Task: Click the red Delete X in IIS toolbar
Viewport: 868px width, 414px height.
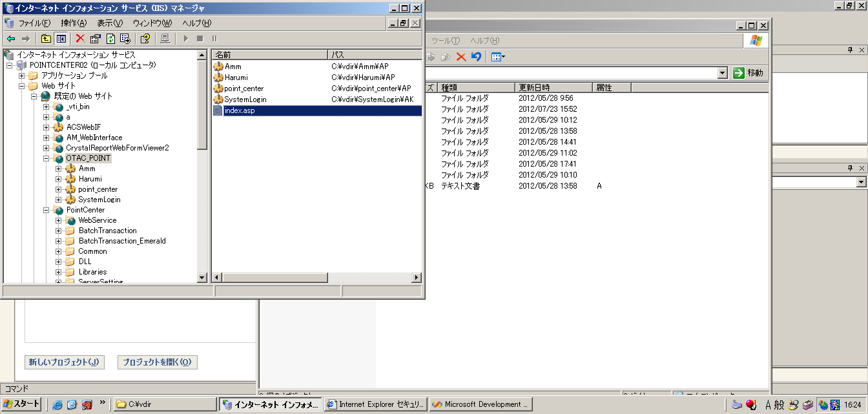Action: pos(80,39)
